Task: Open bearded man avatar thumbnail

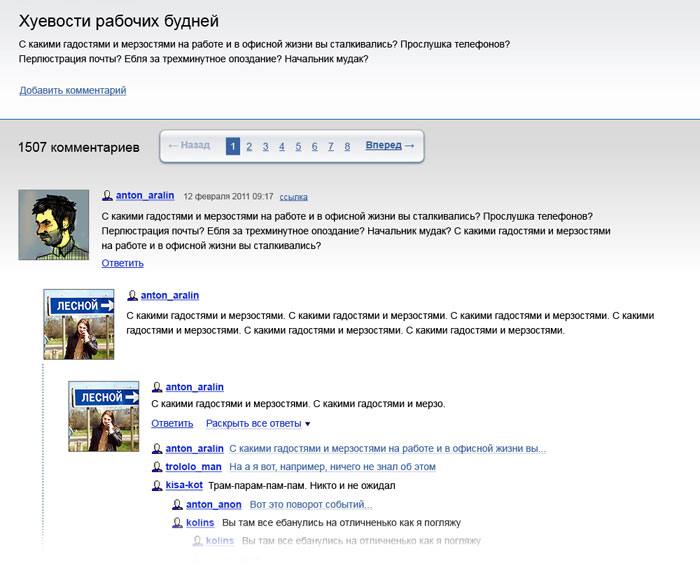Action: [54, 224]
